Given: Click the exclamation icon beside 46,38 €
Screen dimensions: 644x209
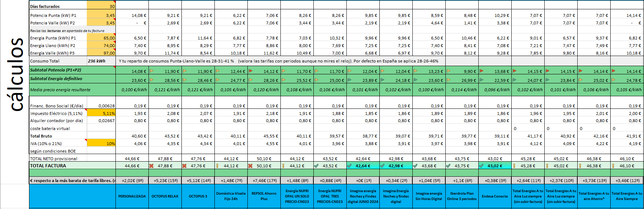Looking at the screenshot, I should pyautogui.click(x=580, y=166).
